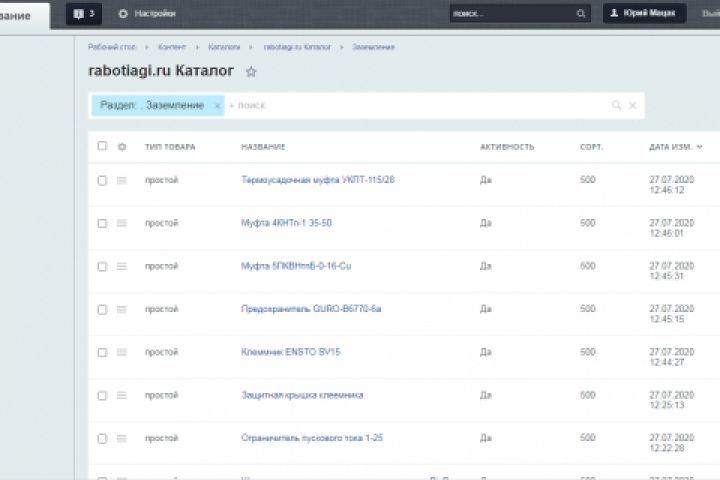Check the Ограничитель пускового тока row checkbox
This screenshot has height=480, width=720.
point(102,439)
